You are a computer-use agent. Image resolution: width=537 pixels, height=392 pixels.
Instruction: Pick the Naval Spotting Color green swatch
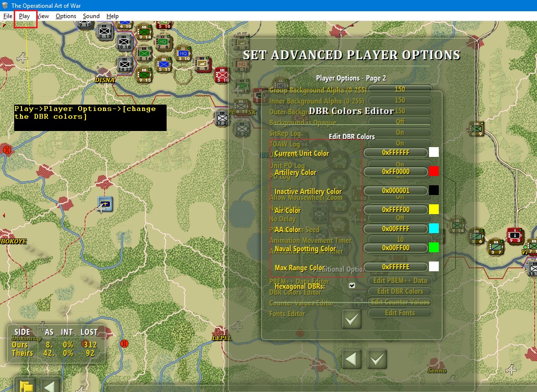click(433, 247)
